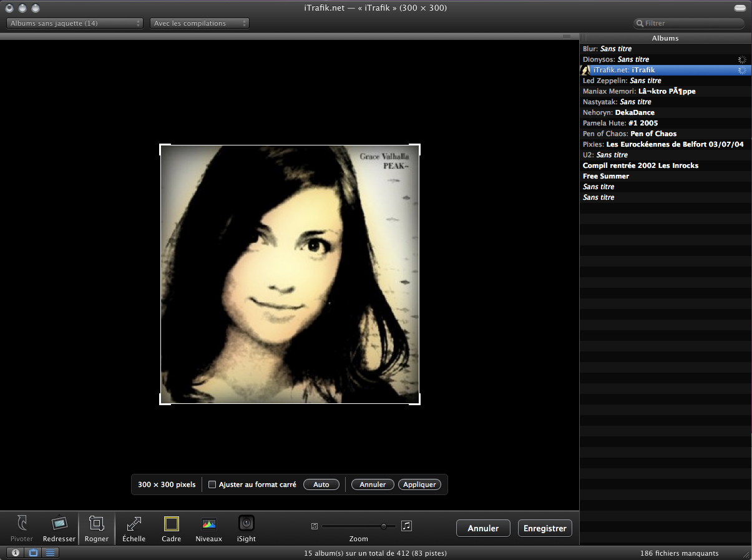This screenshot has width=752, height=560.
Task: Click the window resize grip at bottom right
Action: tap(746, 554)
